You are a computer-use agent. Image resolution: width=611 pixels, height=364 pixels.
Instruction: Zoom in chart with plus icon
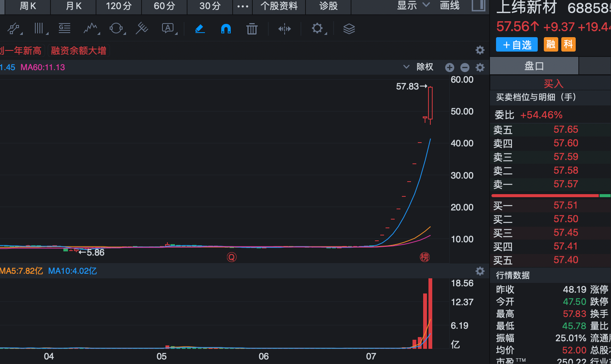[x=450, y=67]
